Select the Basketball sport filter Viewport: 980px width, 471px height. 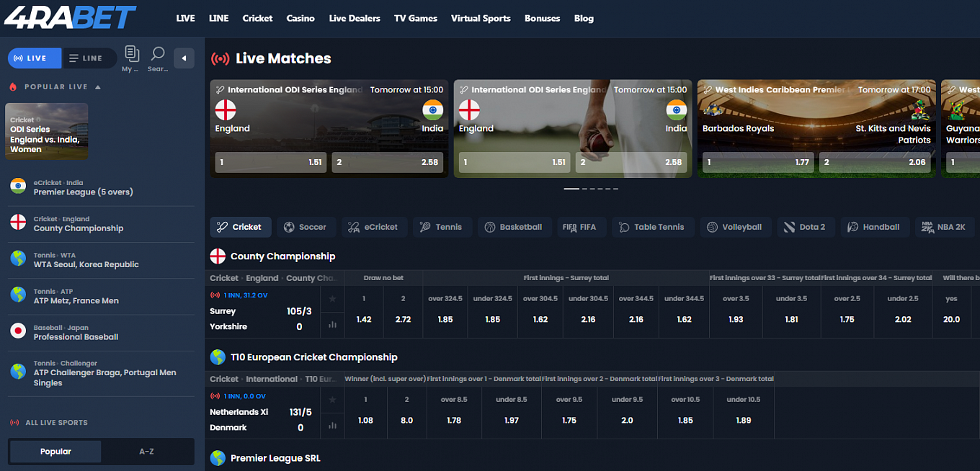tap(514, 227)
